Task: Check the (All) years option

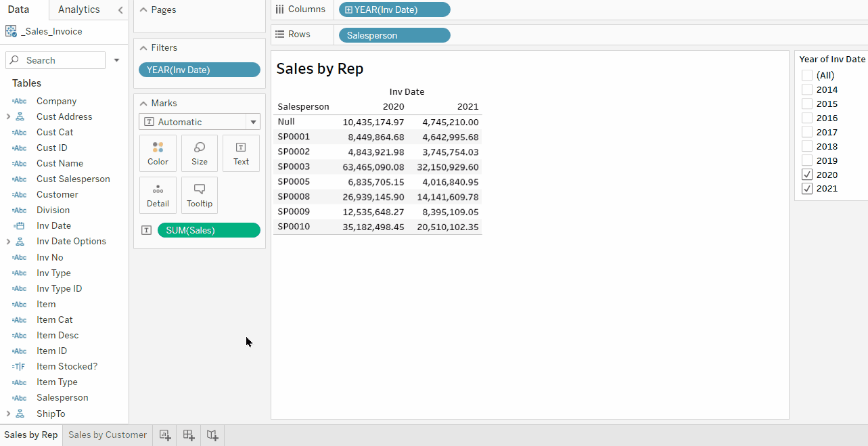Action: coord(806,75)
